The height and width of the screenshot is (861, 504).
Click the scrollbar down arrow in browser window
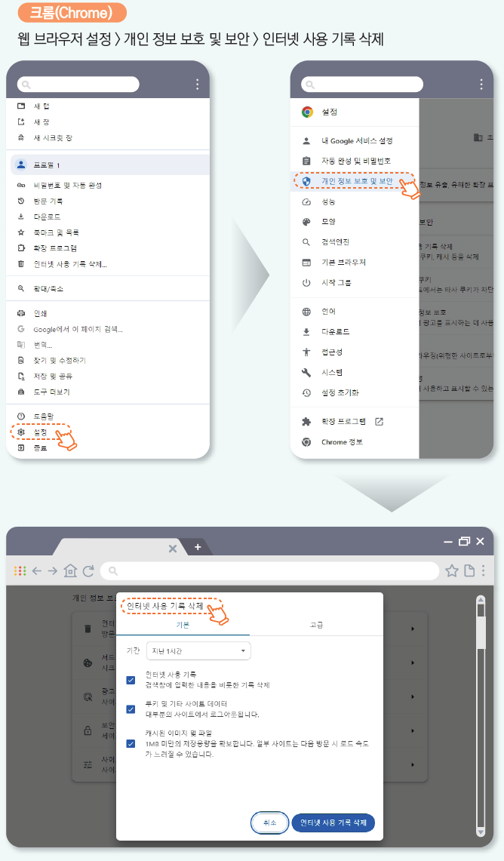481,832
